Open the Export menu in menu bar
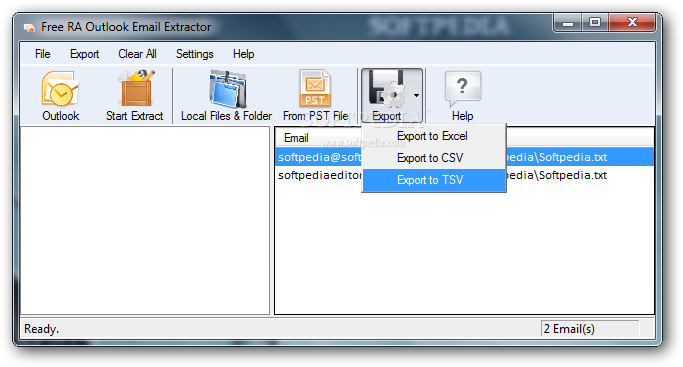The height and width of the screenshot is (367, 683). tap(85, 54)
